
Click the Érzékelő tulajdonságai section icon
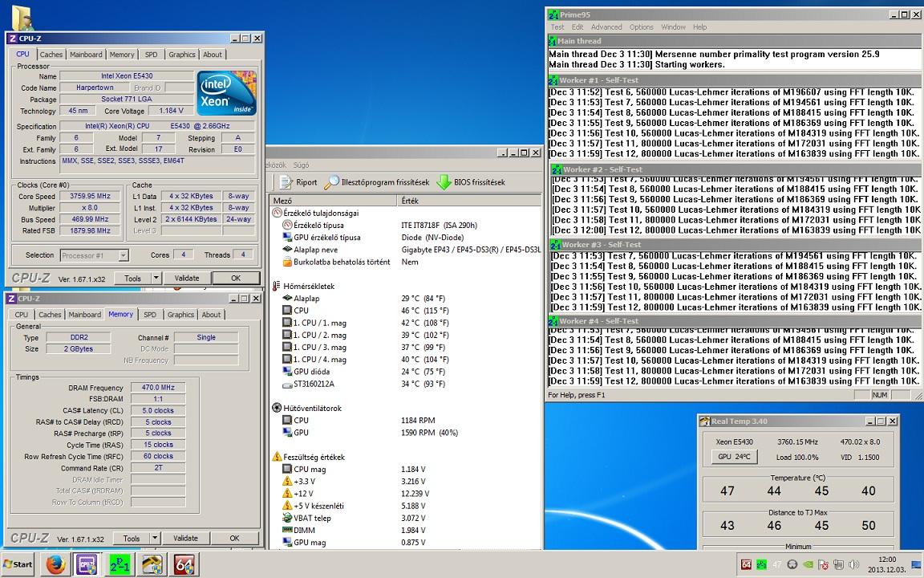pyautogui.click(x=277, y=213)
